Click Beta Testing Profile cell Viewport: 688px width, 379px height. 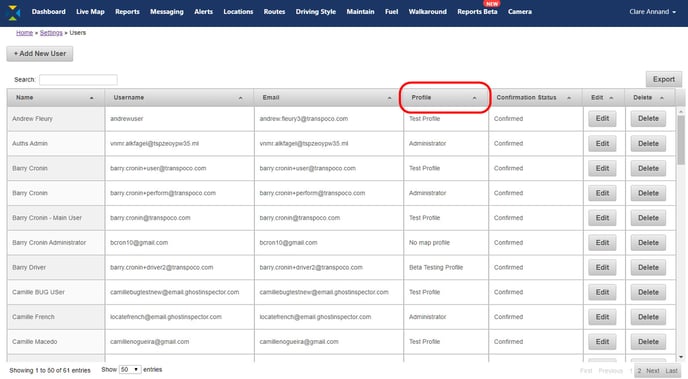(x=446, y=268)
